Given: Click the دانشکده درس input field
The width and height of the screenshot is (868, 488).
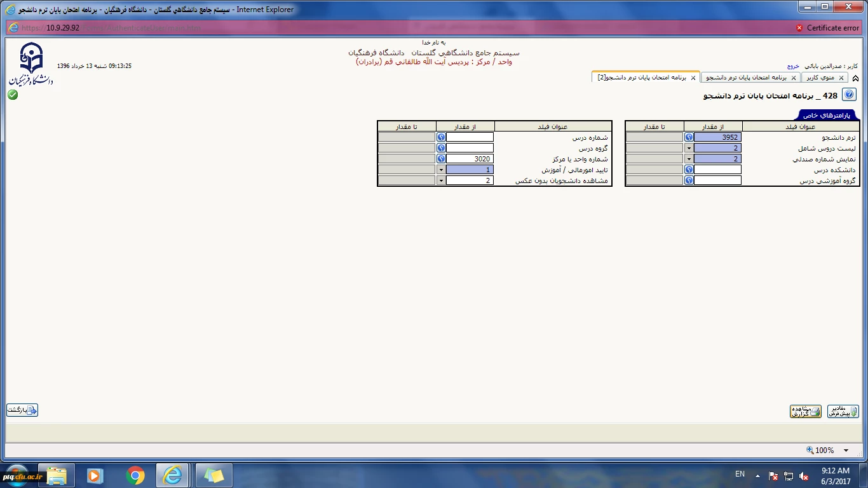Looking at the screenshot, I should pyautogui.click(x=717, y=170).
